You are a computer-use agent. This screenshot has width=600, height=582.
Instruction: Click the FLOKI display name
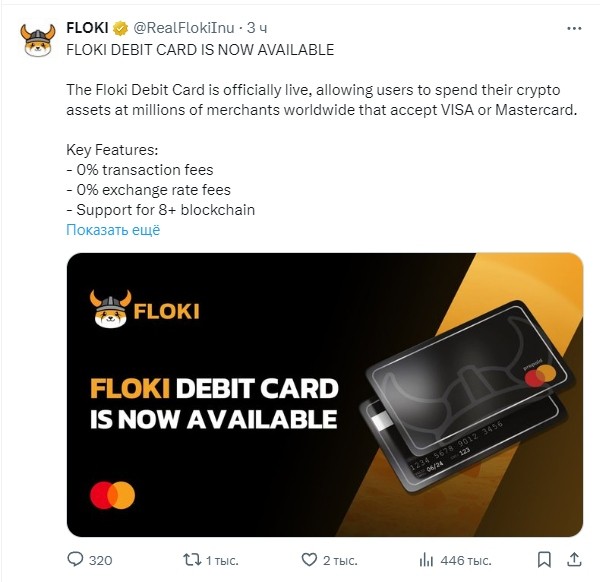coord(87,28)
